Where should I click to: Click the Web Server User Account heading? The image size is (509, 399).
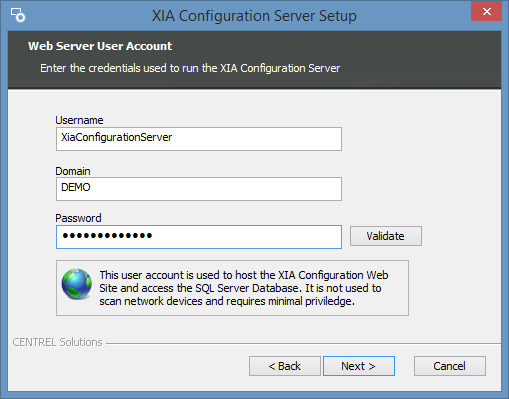coord(100,46)
